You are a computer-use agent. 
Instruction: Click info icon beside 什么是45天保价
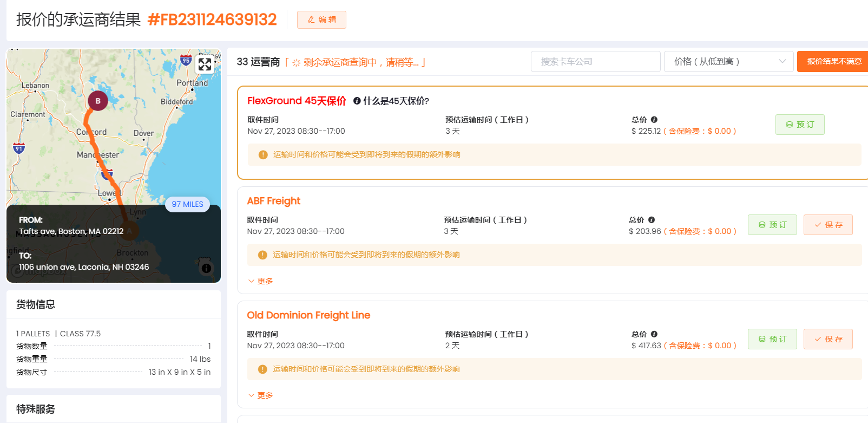coord(357,101)
